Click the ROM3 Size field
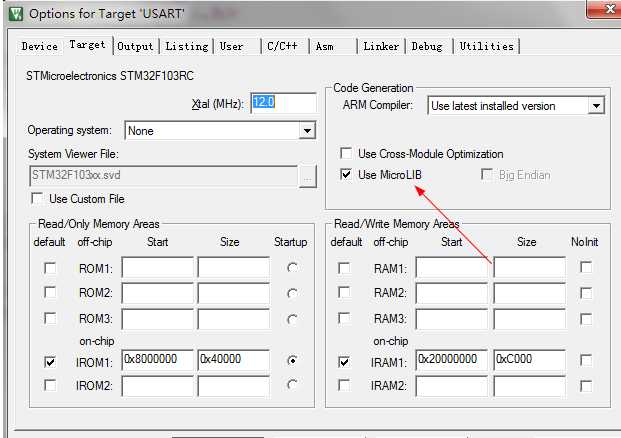621x438 pixels. (x=234, y=319)
